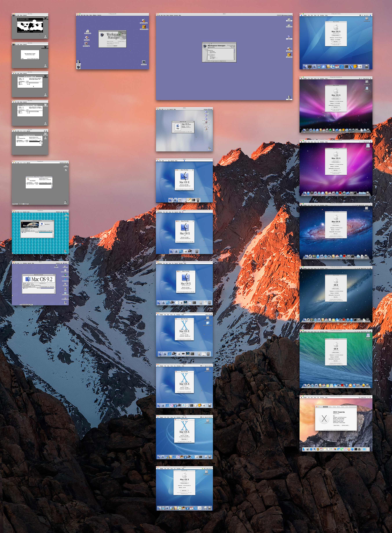Open iBooks in the Mac OS X 10.10.5 dock

click(349, 449)
